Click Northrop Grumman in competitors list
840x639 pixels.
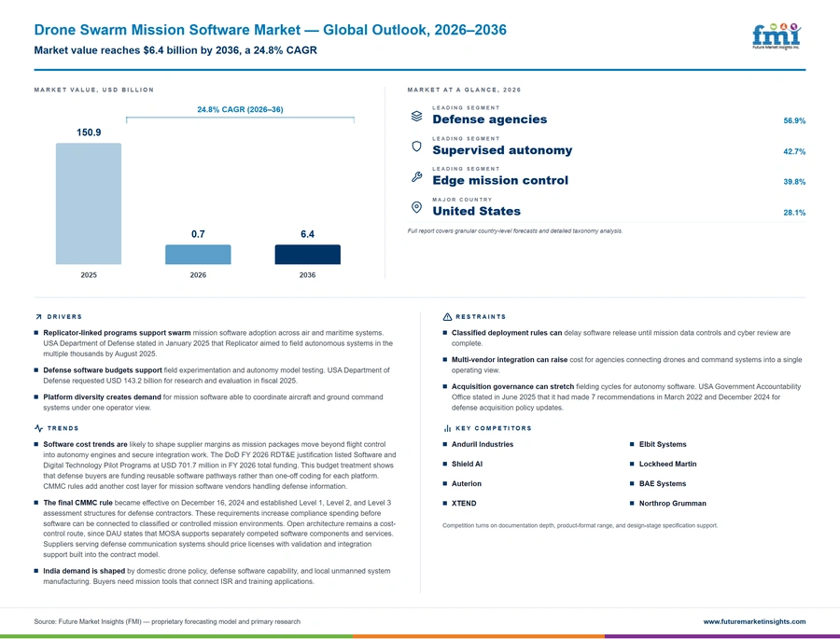672,504
